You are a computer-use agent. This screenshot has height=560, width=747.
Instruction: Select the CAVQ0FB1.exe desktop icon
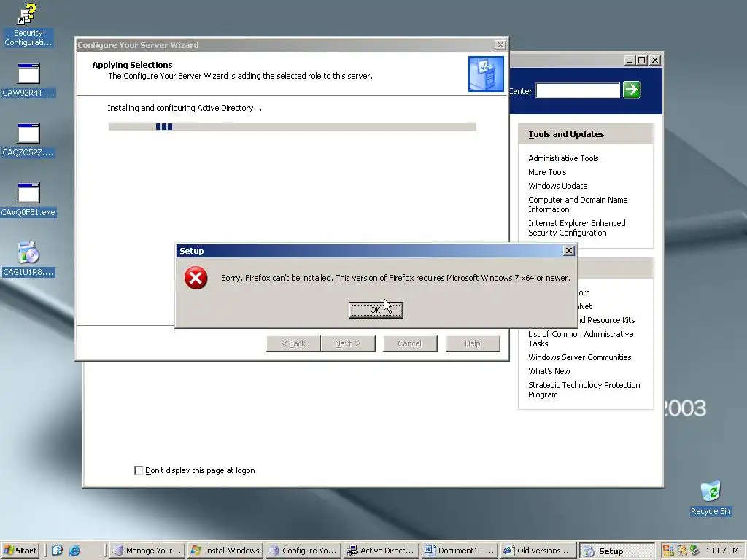(28, 200)
